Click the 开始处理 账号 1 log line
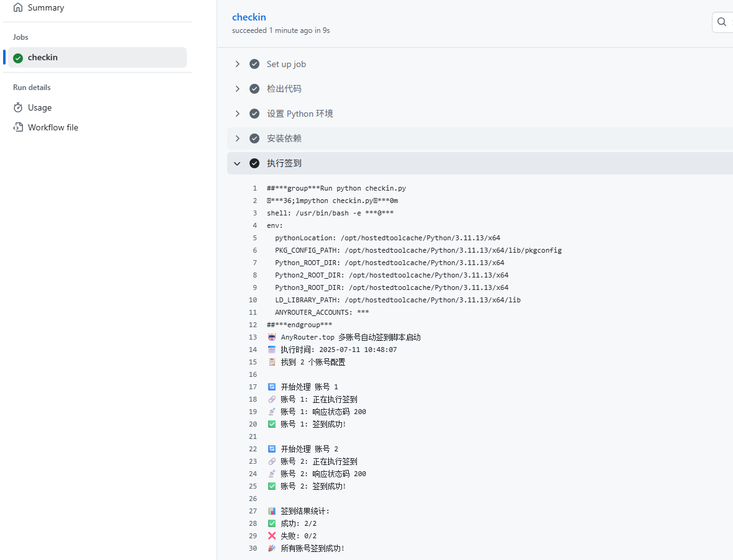 pos(302,387)
